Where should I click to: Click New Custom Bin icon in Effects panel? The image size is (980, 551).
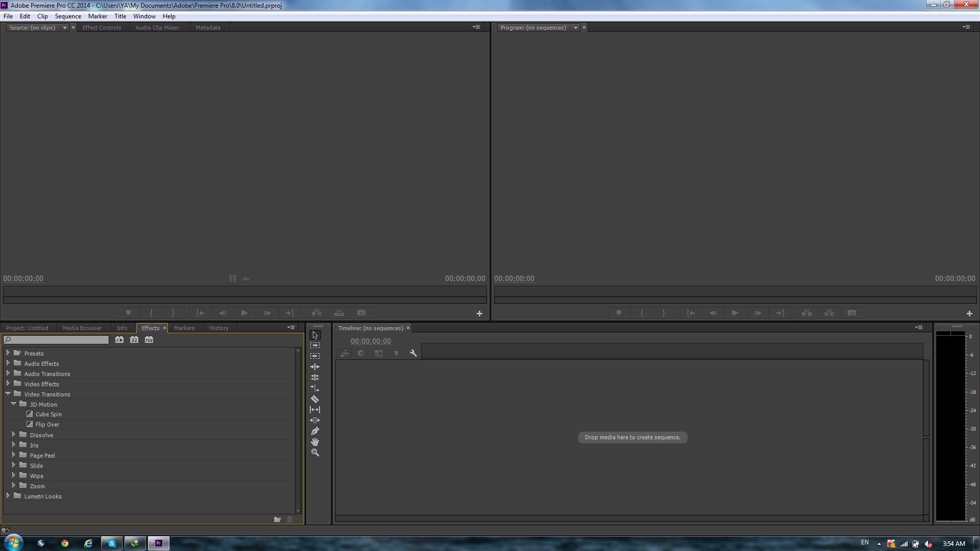point(277,519)
